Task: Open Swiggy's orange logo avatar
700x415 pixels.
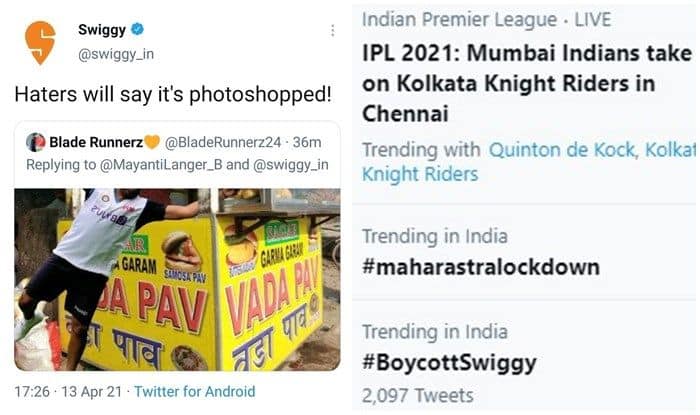Action: coord(40,43)
